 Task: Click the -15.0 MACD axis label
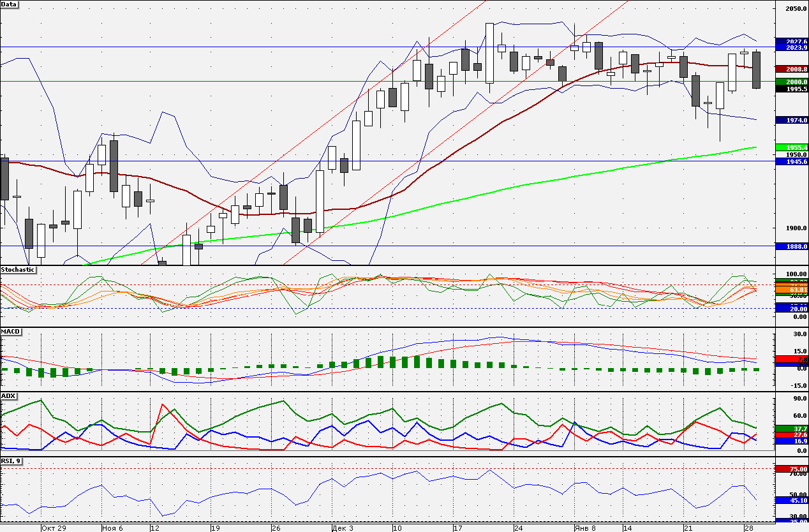click(x=798, y=385)
